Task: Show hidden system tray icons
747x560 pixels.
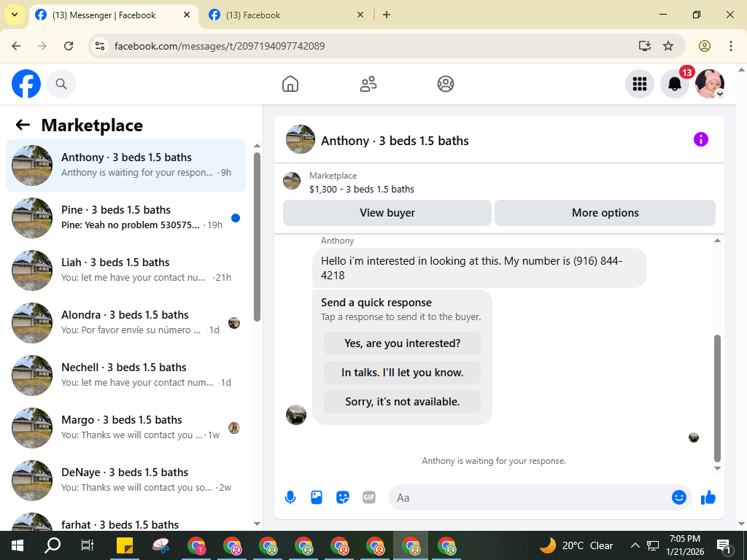Action: pyautogui.click(x=635, y=545)
